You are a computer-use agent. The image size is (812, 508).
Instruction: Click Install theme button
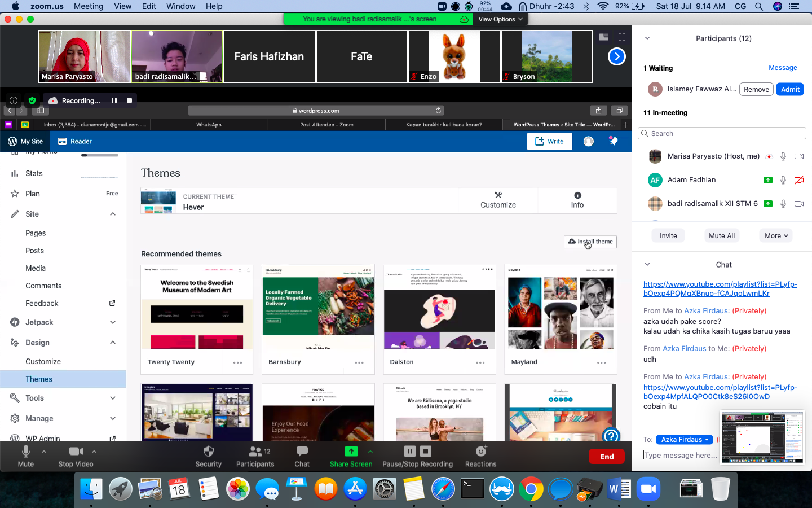(x=590, y=242)
